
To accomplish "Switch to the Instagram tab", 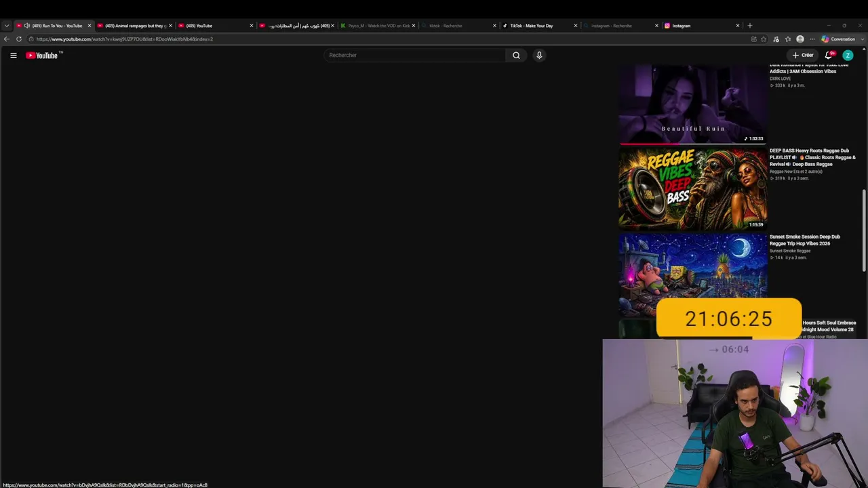I will click(x=702, y=26).
